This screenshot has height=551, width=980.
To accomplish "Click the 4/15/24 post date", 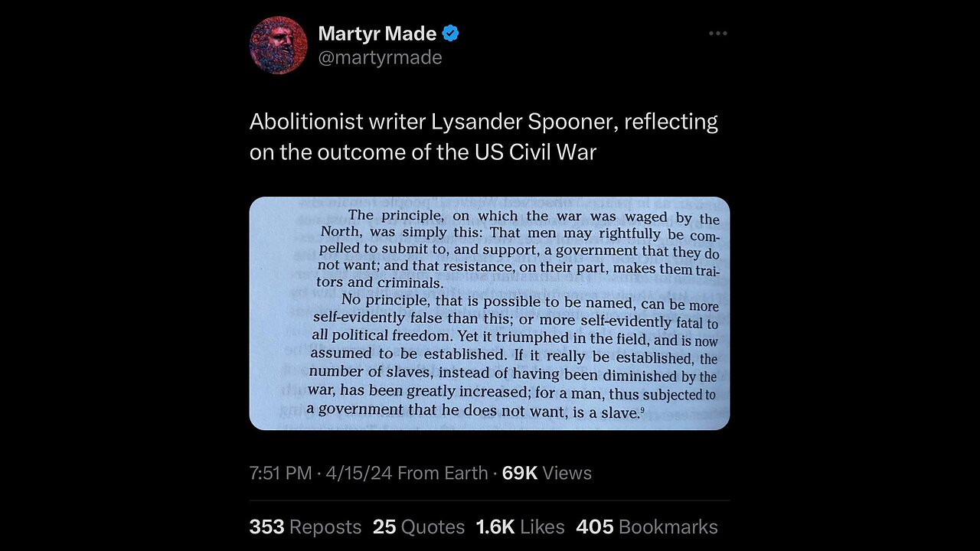I will 358,473.
